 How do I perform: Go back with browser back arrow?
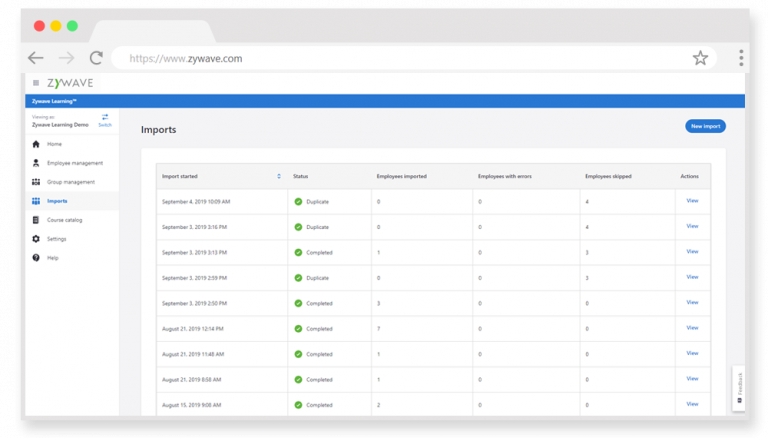tap(36, 58)
